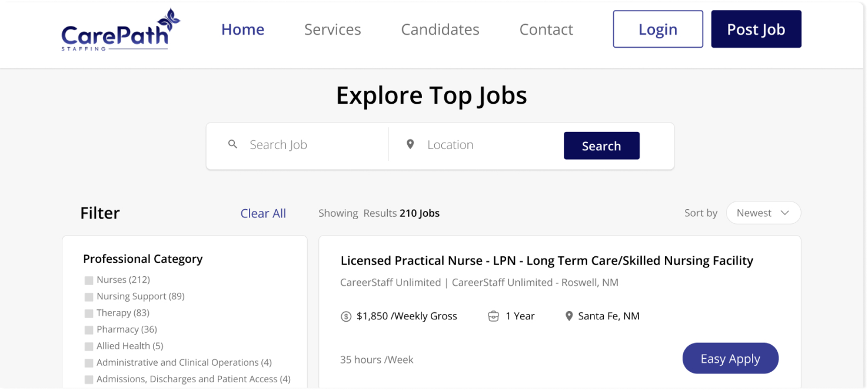Click the Post Job button
This screenshot has height=390, width=868.
(x=756, y=29)
